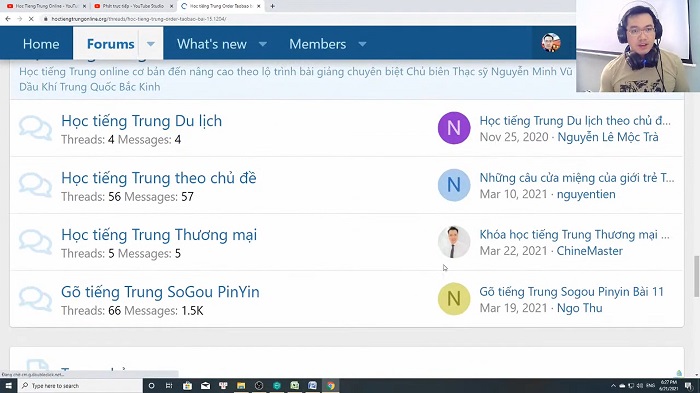
Task: Open Task View on the taskbar
Action: [x=169, y=385]
